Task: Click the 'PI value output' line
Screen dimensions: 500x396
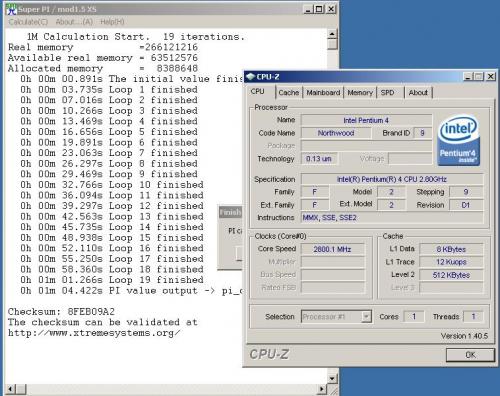Action: click(131, 291)
